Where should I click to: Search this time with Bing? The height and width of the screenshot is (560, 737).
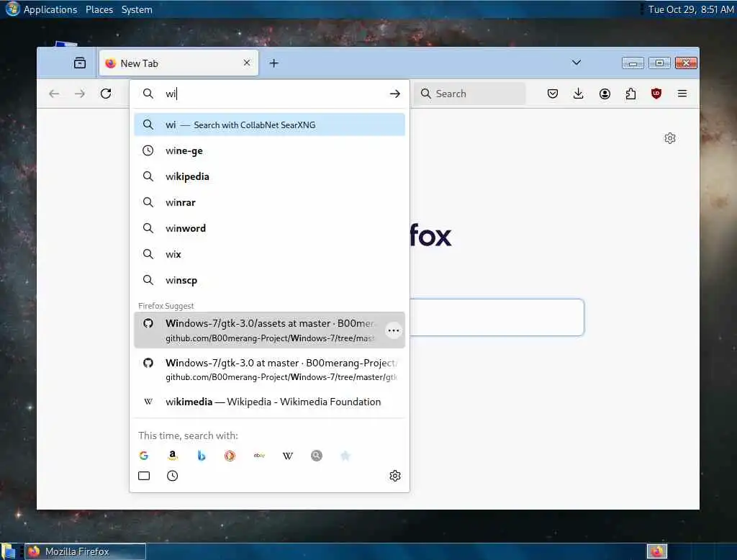(x=202, y=456)
